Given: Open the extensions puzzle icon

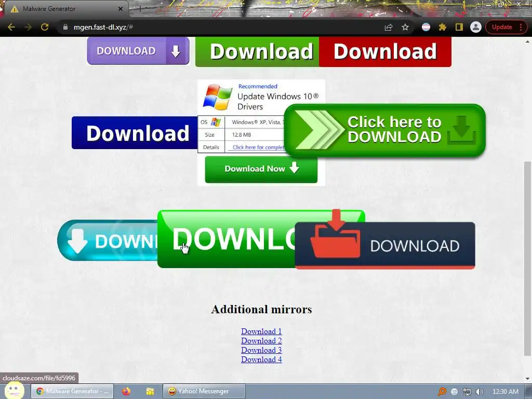Looking at the screenshot, I should pos(443,27).
